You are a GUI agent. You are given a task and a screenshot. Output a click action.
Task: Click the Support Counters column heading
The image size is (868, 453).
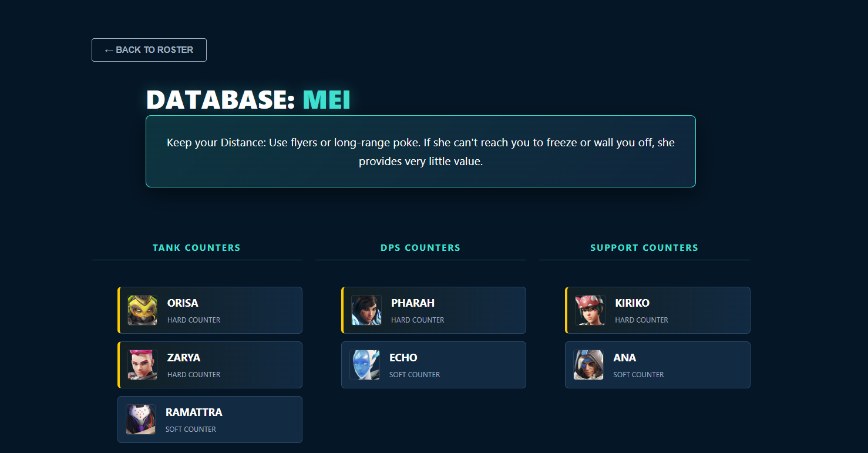pyautogui.click(x=644, y=248)
